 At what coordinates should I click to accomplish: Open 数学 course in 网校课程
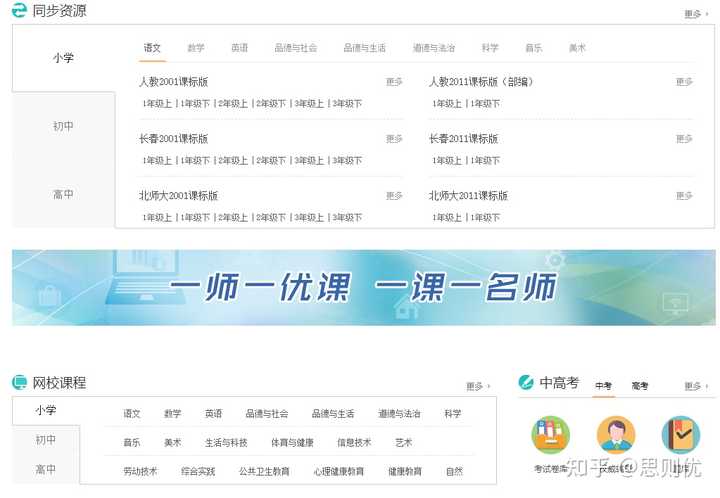pyautogui.click(x=173, y=414)
